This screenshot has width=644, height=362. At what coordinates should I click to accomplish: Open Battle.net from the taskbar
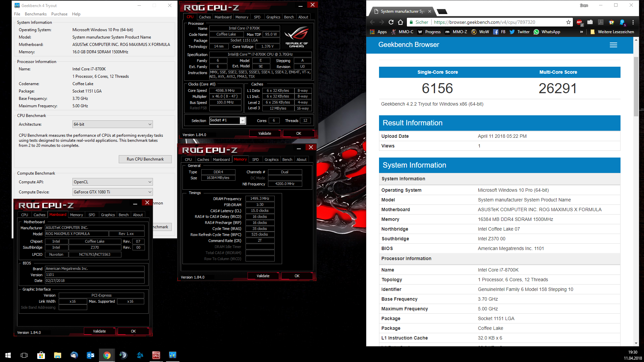140,355
